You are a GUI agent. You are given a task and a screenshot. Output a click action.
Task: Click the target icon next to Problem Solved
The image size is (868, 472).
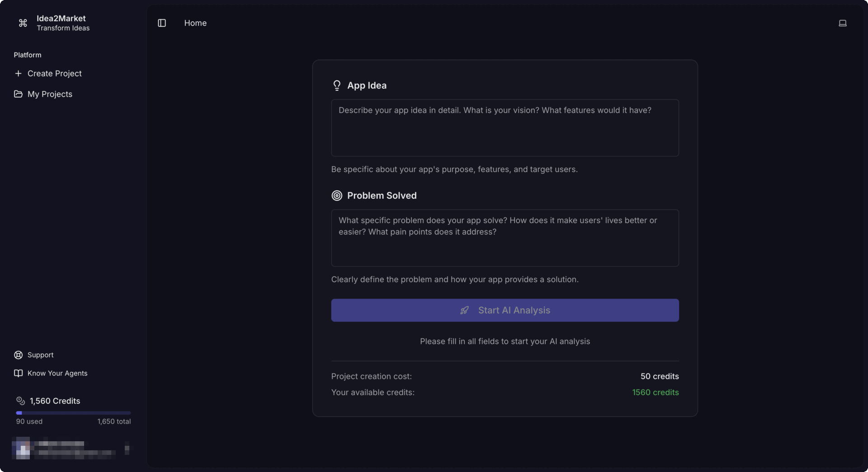click(x=336, y=196)
